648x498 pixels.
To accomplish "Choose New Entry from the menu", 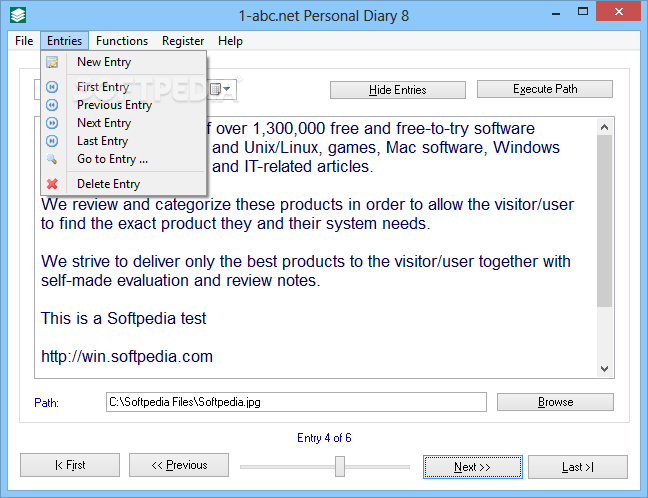I will click(124, 62).
